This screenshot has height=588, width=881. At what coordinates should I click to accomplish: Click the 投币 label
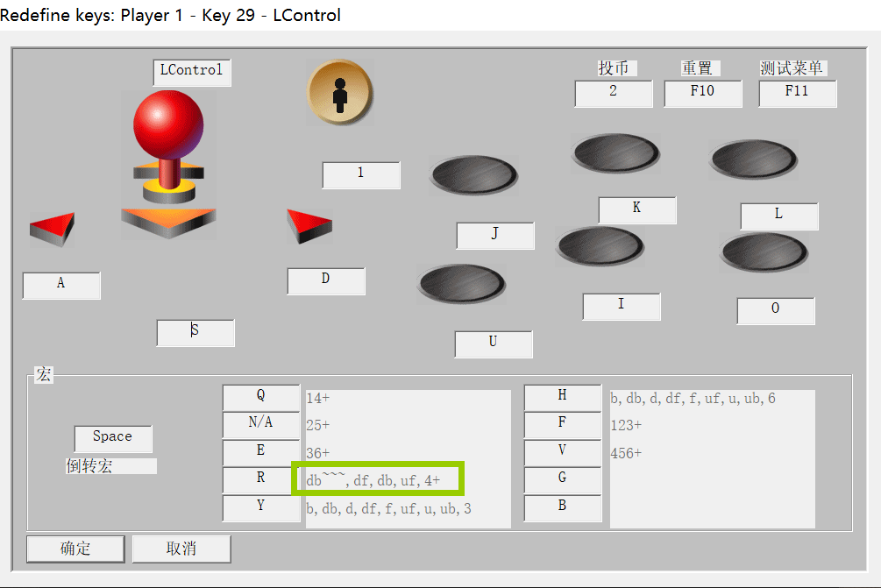[x=614, y=68]
